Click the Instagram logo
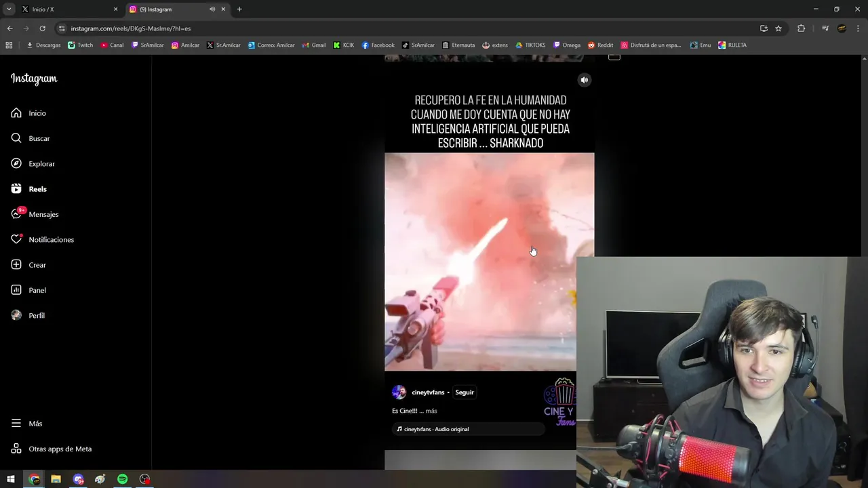 (x=34, y=79)
